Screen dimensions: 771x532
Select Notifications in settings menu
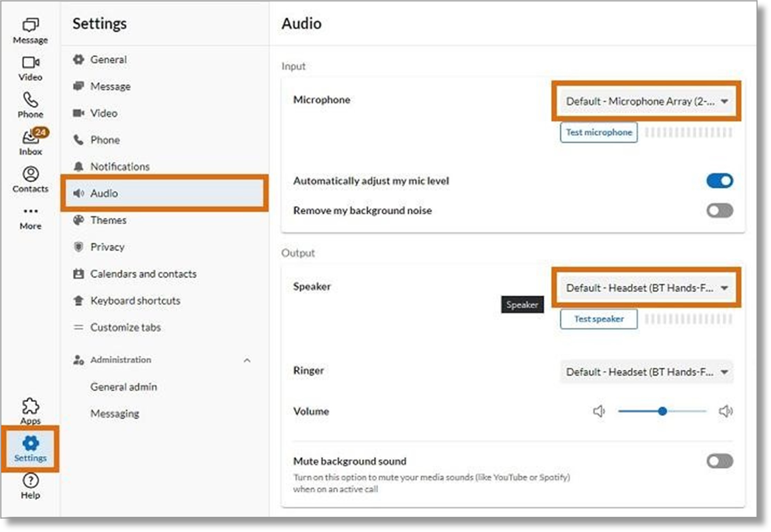click(x=120, y=166)
